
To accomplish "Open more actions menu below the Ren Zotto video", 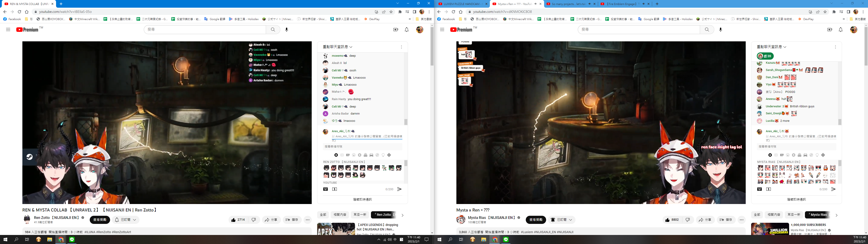I will coord(308,220).
